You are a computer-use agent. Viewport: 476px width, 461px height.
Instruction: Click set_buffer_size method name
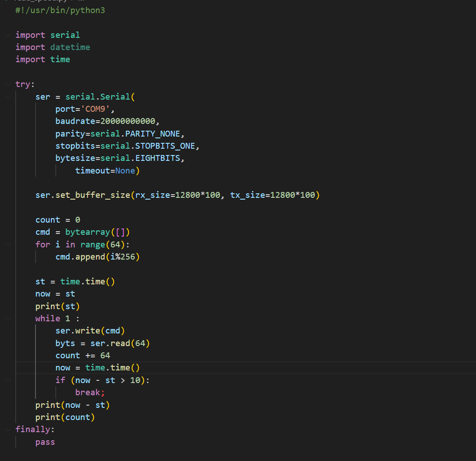click(x=93, y=195)
